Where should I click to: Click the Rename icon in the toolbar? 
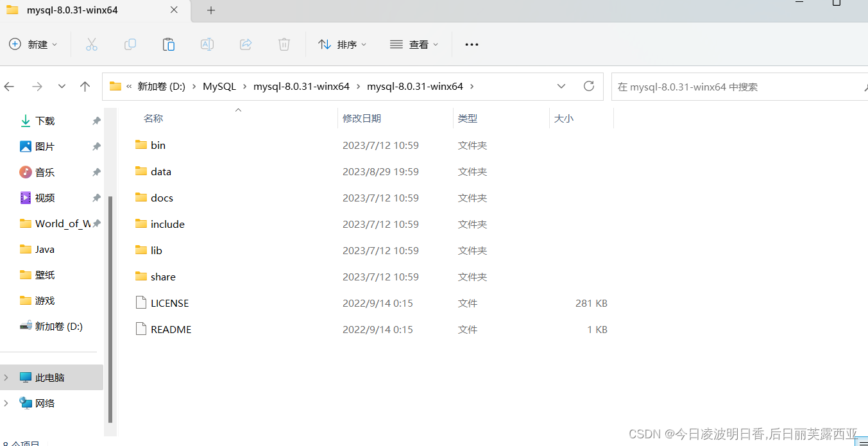[x=207, y=44]
